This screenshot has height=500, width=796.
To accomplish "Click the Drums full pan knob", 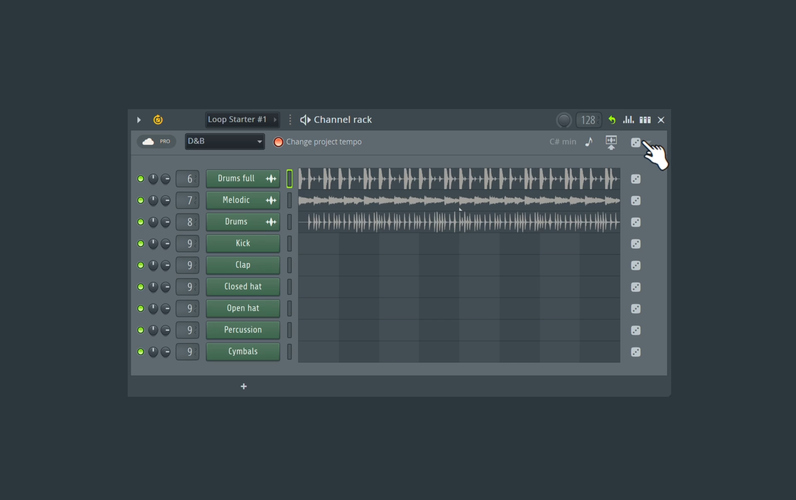I will (153, 179).
